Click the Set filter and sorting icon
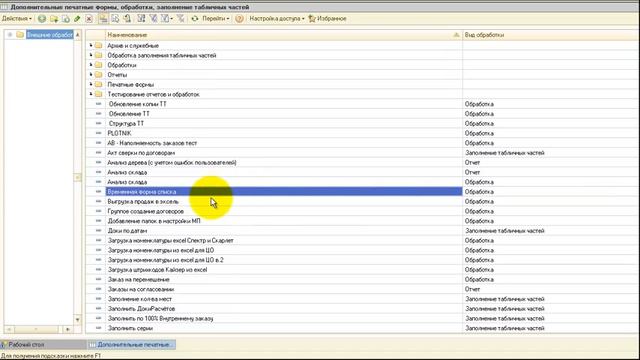The height and width of the screenshot is (360, 640). [141, 19]
